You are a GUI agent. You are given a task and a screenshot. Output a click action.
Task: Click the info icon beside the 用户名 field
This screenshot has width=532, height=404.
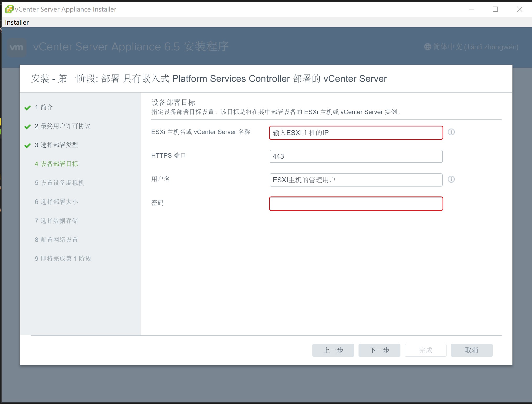click(451, 179)
